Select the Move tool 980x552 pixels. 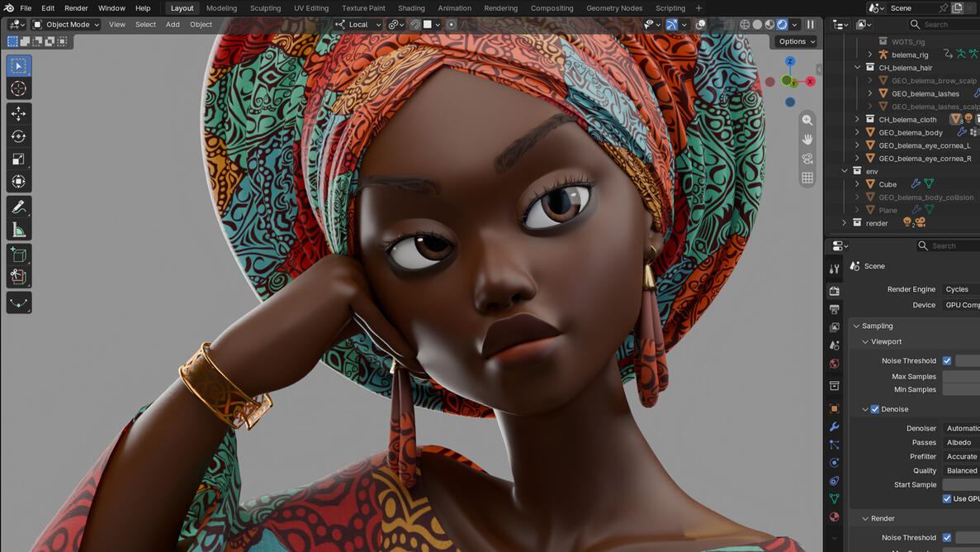point(19,113)
